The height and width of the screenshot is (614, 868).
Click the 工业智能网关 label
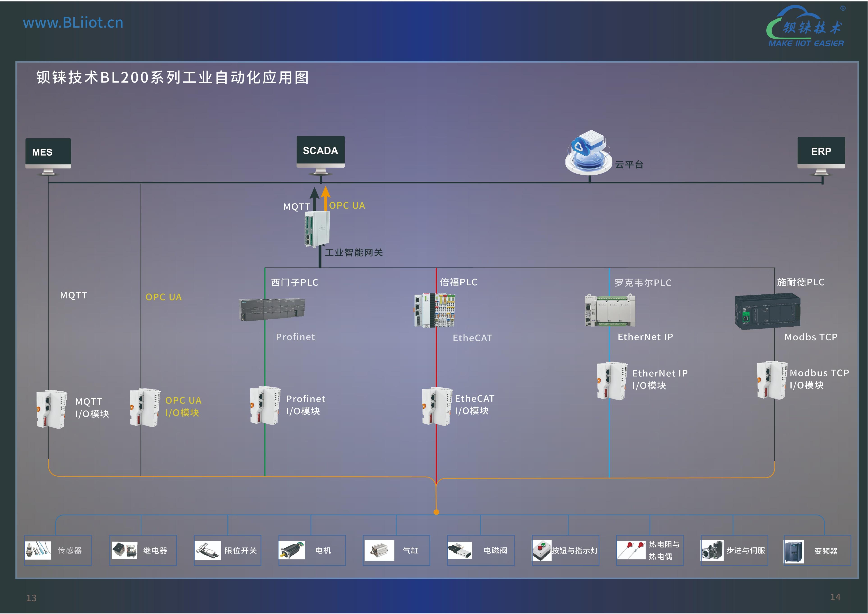click(354, 253)
